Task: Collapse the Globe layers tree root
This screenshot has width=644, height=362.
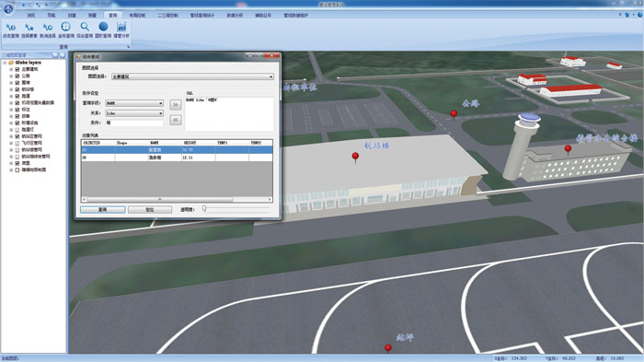Action: pyautogui.click(x=5, y=63)
